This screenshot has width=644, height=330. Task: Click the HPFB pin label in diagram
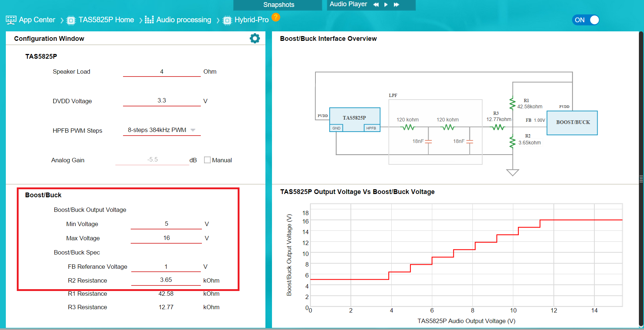tap(371, 128)
